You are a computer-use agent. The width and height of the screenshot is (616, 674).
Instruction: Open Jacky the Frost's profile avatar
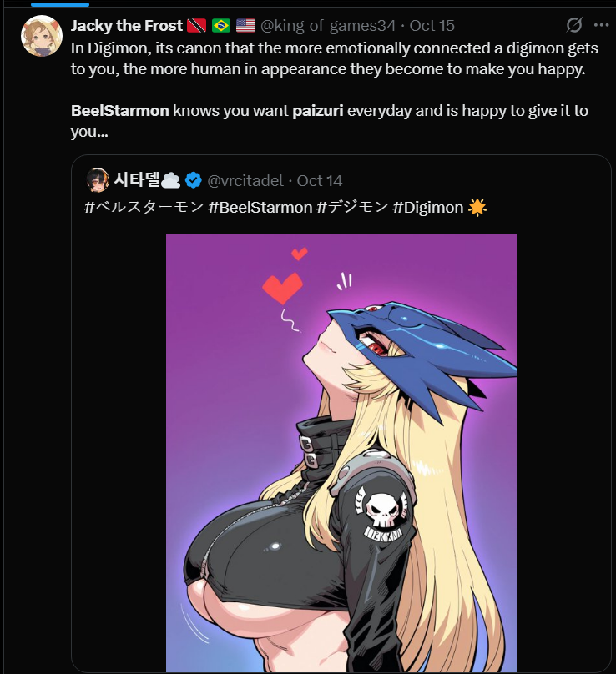tap(42, 36)
